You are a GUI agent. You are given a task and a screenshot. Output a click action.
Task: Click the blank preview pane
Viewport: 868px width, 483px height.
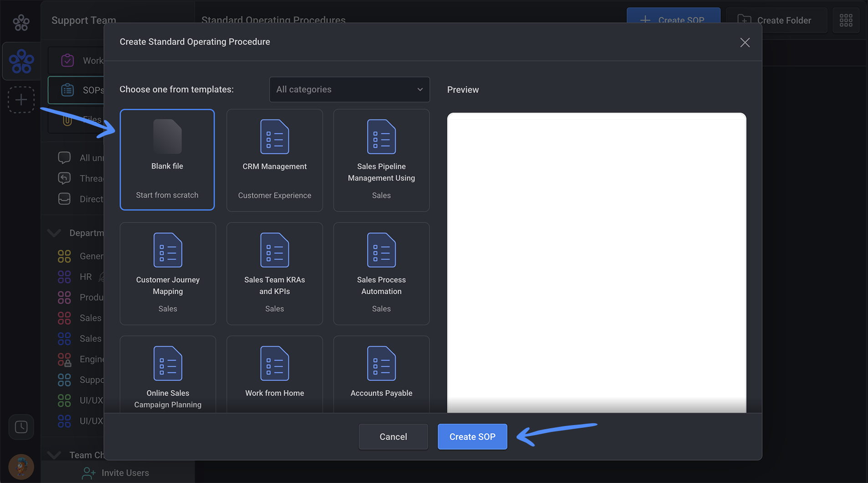pyautogui.click(x=596, y=263)
